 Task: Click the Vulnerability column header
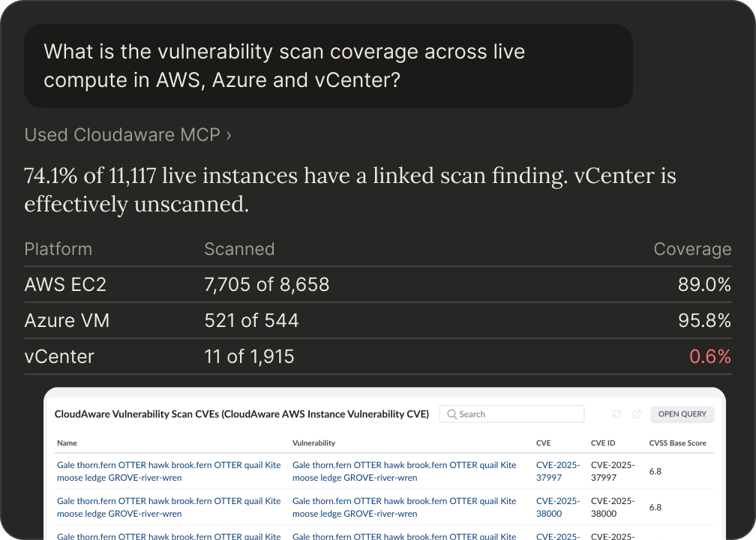pos(313,443)
